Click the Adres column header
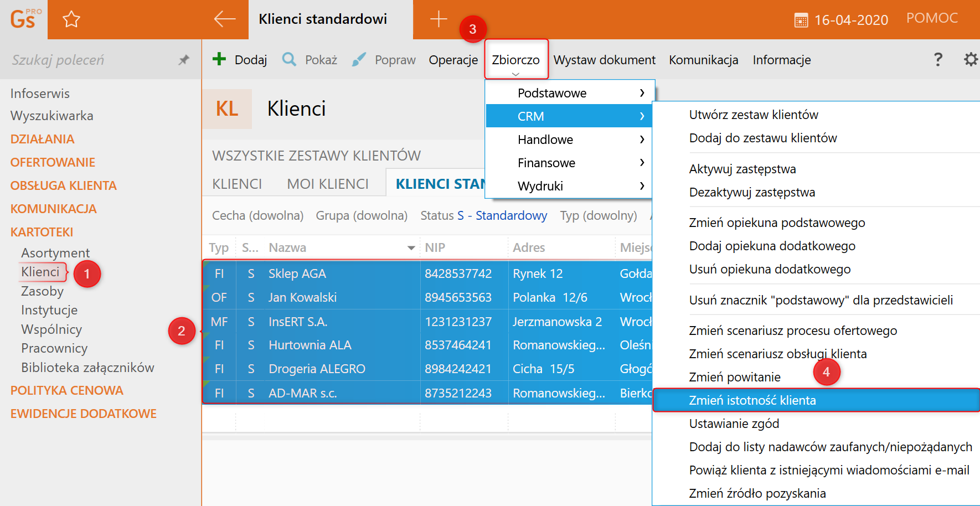 561,247
